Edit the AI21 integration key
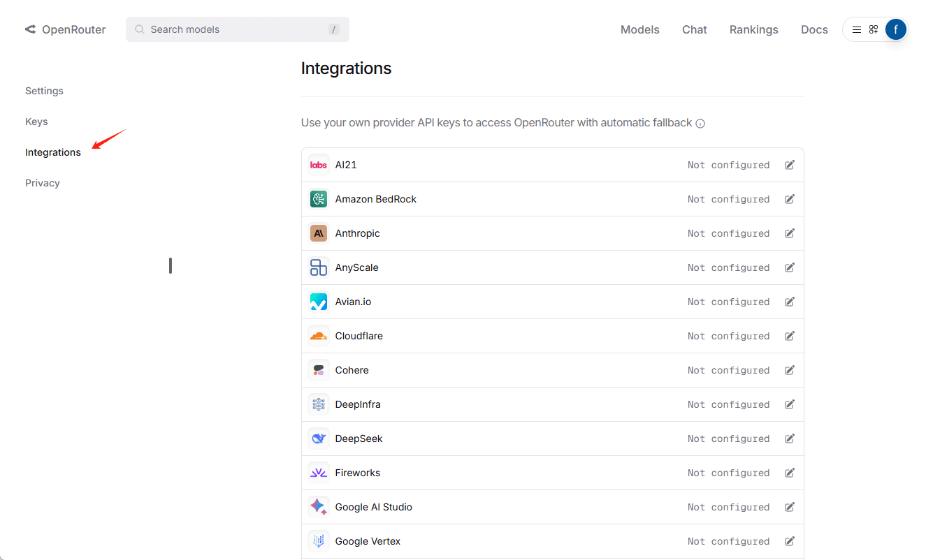Image resolution: width=926 pixels, height=560 pixels. click(x=790, y=165)
